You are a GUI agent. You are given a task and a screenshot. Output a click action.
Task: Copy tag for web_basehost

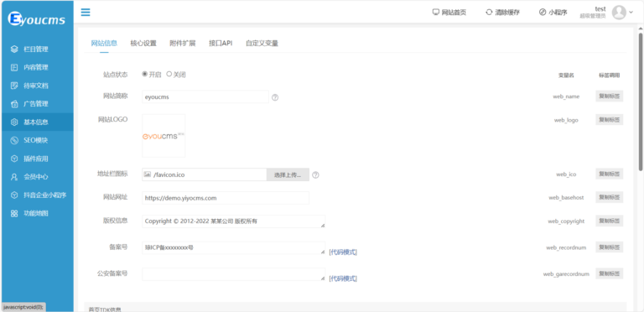pyautogui.click(x=610, y=197)
